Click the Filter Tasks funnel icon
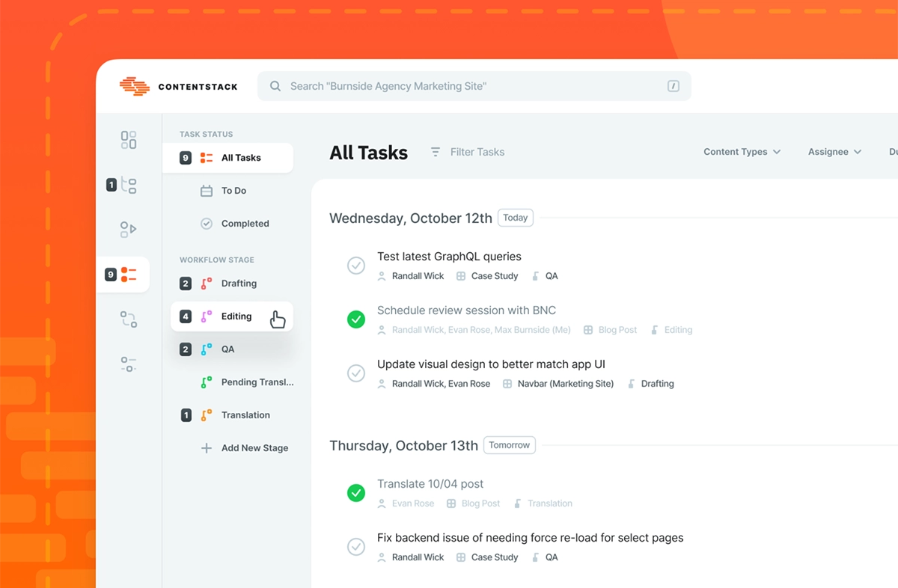This screenshot has width=898, height=588. click(x=436, y=152)
